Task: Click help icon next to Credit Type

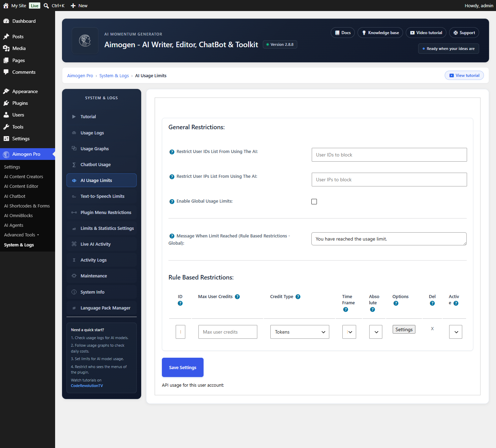Action: [298, 297]
